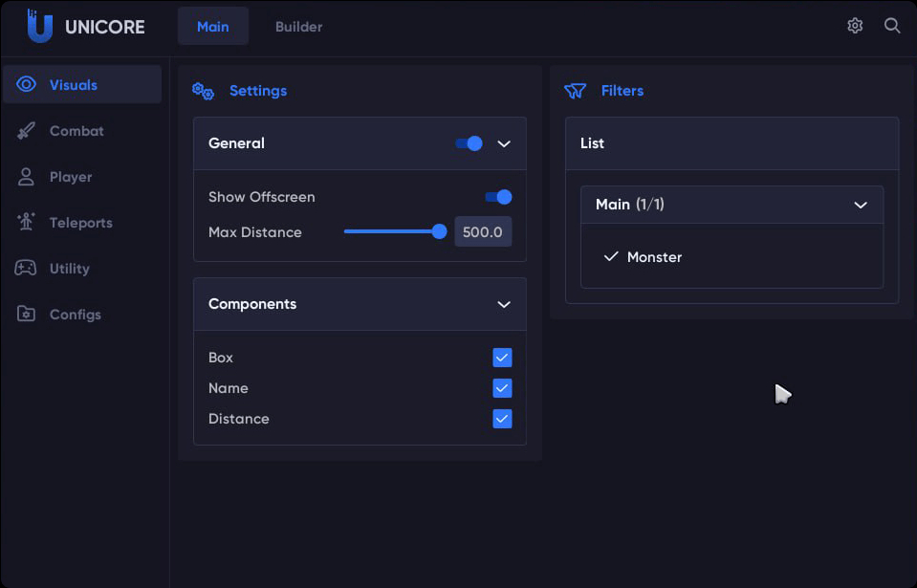Collapse the General section

(504, 143)
